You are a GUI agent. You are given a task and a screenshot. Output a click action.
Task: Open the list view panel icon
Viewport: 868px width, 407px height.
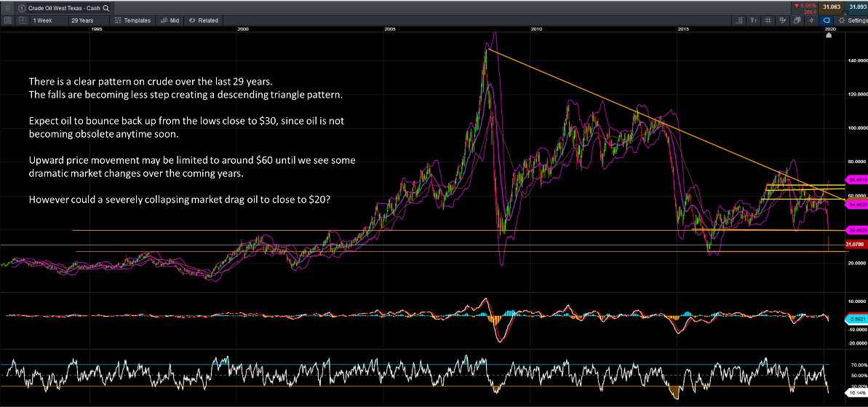pos(8,20)
